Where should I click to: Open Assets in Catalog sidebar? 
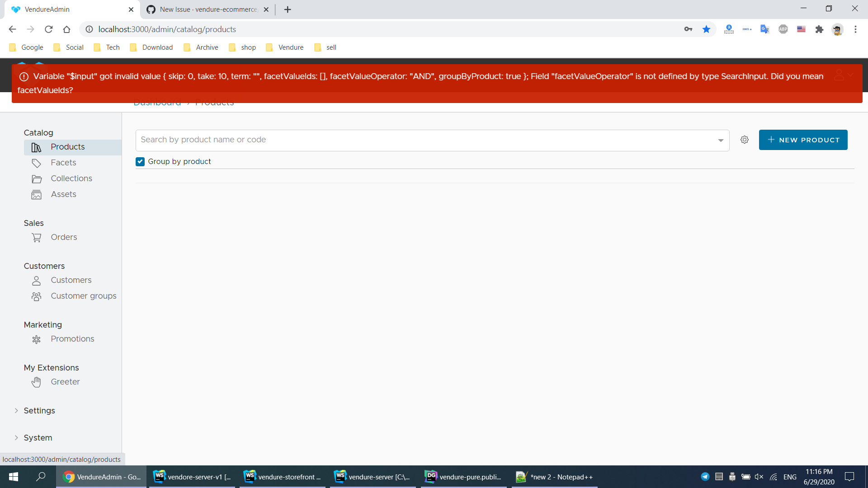(63, 194)
